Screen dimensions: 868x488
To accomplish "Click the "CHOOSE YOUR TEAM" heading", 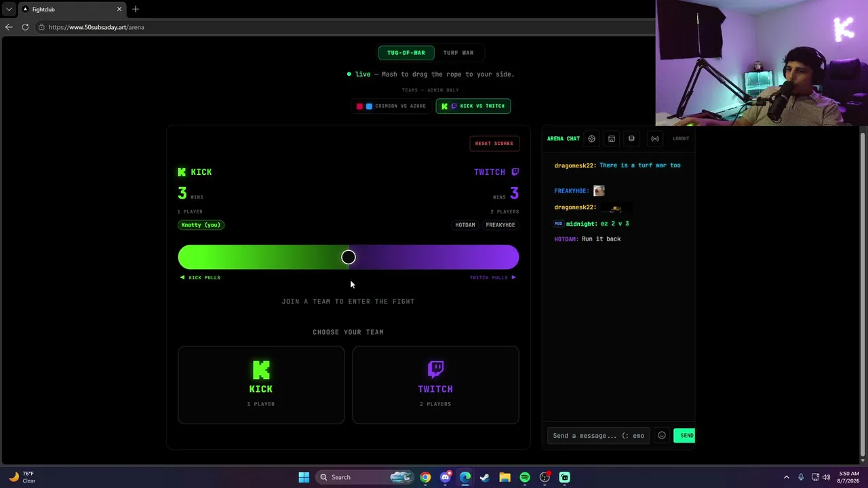I will 349,332.
